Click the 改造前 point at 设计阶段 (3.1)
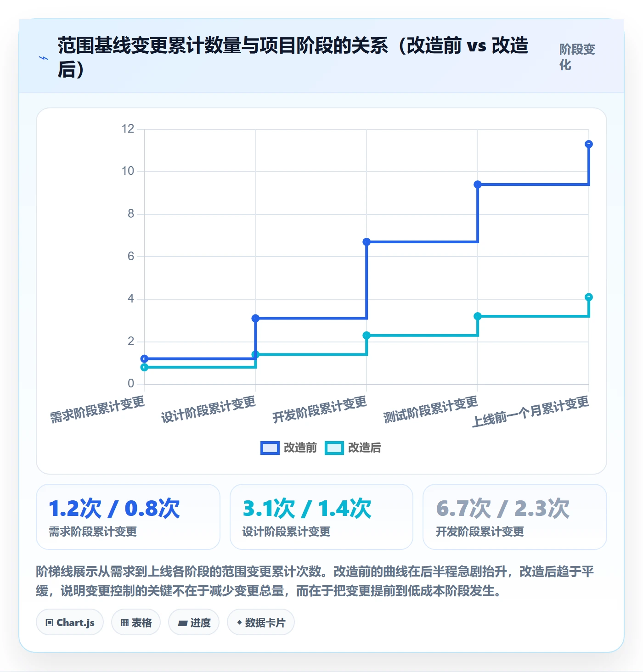Viewport: 643px width, 672px height. (x=255, y=318)
